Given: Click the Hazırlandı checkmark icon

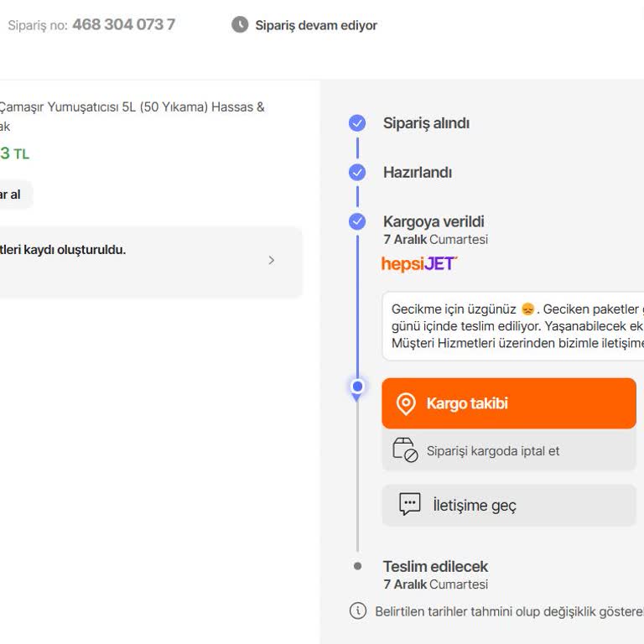Looking at the screenshot, I should (x=357, y=173).
